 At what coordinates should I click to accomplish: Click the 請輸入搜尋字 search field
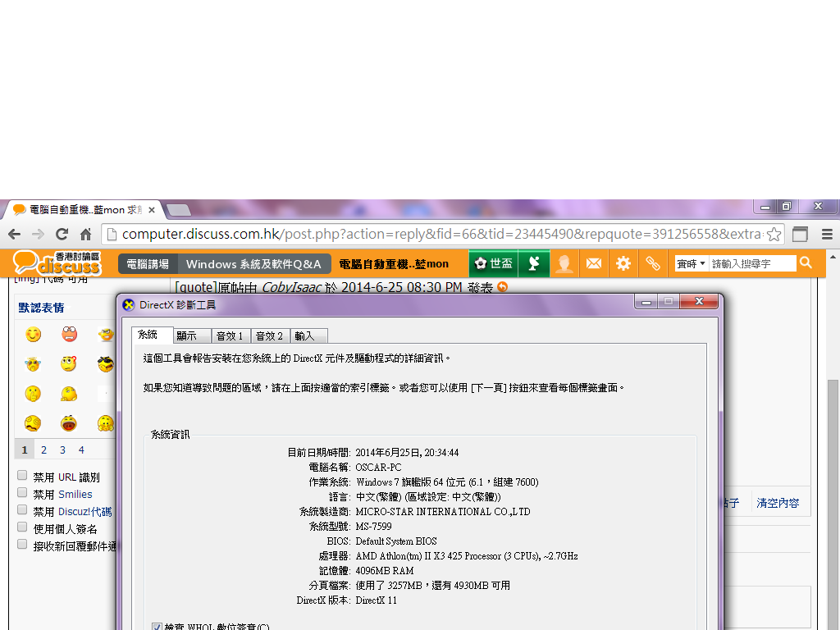[752, 263]
